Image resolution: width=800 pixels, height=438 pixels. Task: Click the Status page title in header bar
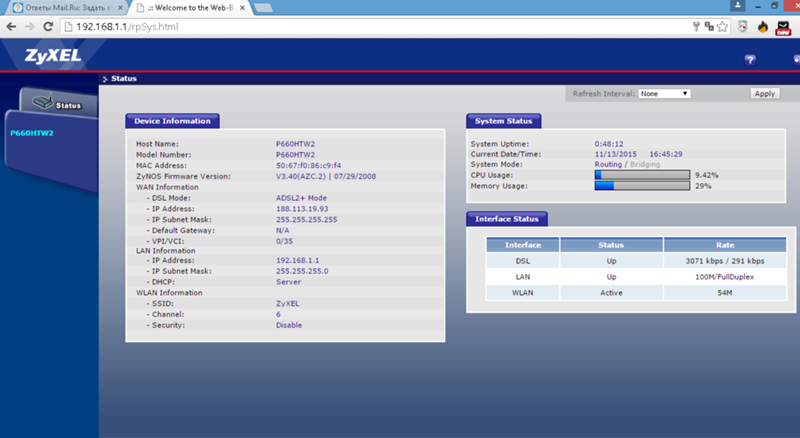(124, 79)
